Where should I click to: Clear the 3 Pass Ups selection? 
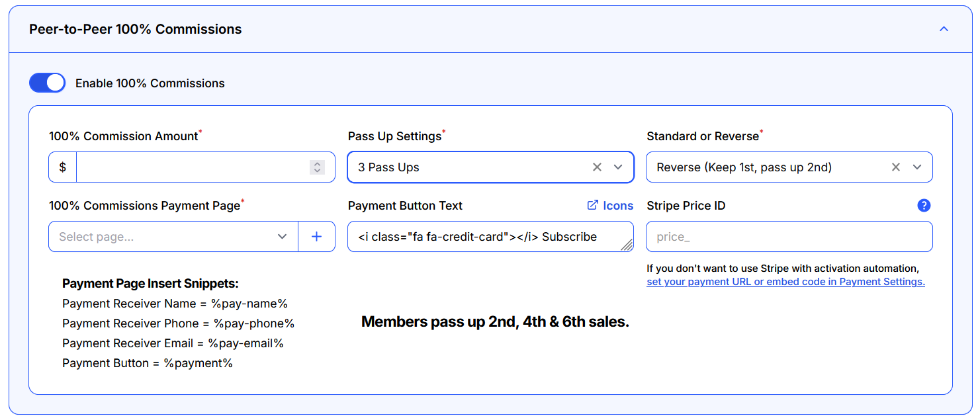tap(597, 167)
